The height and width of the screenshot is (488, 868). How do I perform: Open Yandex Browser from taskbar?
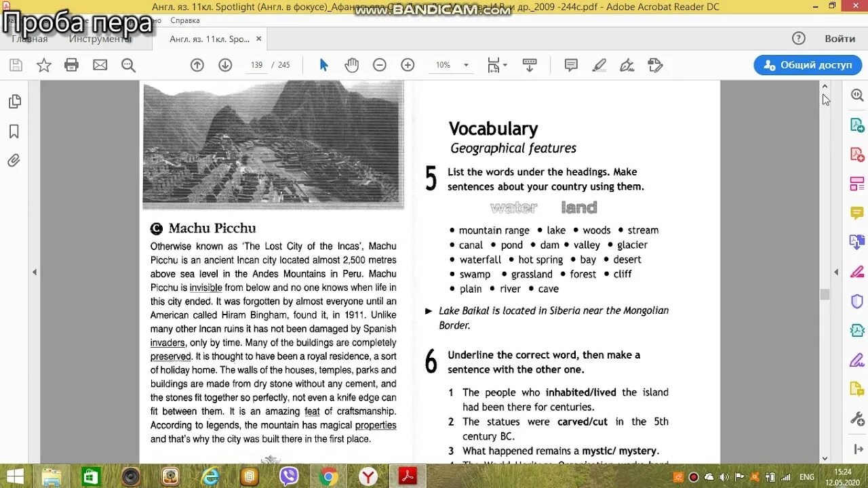click(368, 476)
